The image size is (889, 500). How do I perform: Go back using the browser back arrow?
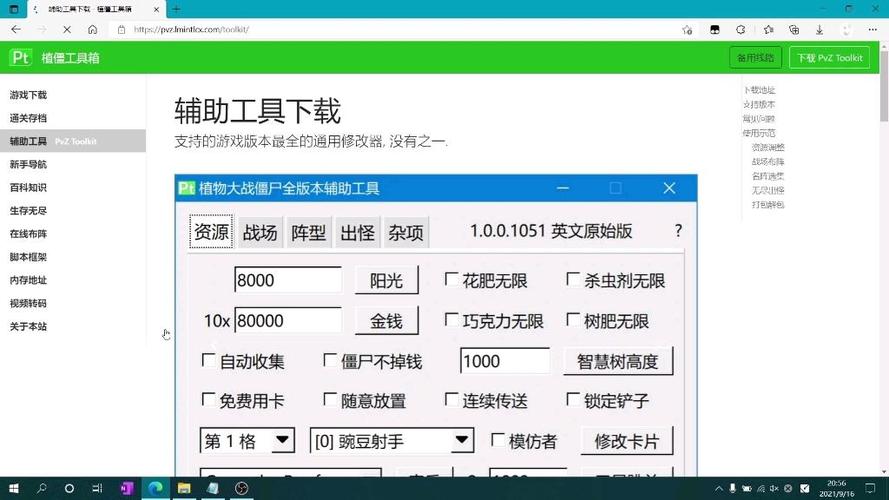coord(16,29)
